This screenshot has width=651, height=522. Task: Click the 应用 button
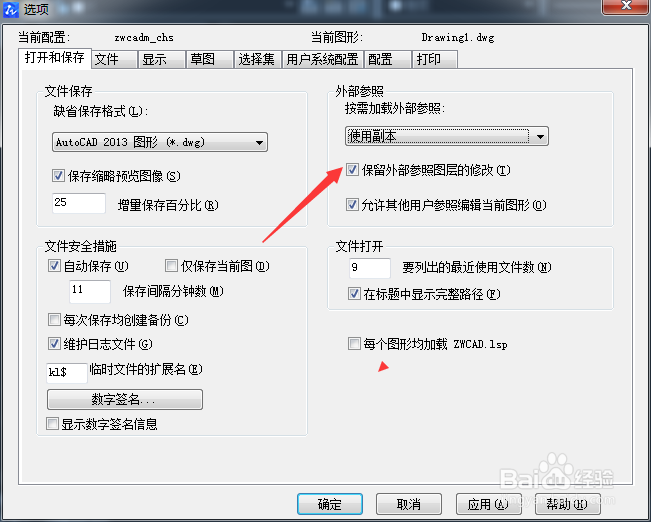(x=488, y=504)
